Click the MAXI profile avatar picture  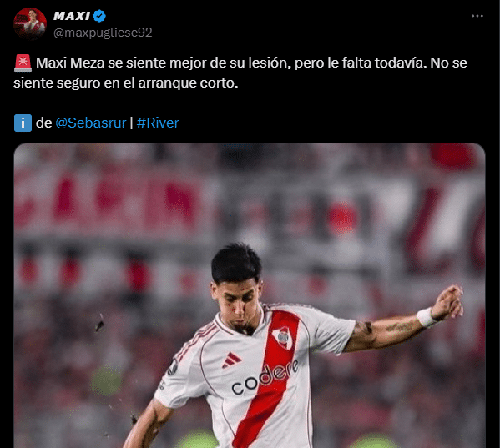click(x=30, y=24)
